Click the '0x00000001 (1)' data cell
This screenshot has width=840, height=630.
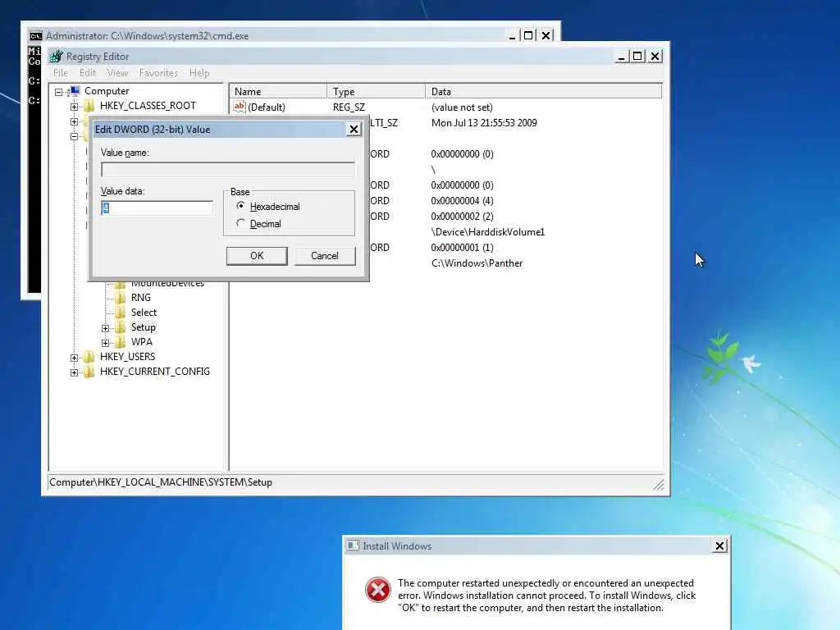[x=462, y=248]
